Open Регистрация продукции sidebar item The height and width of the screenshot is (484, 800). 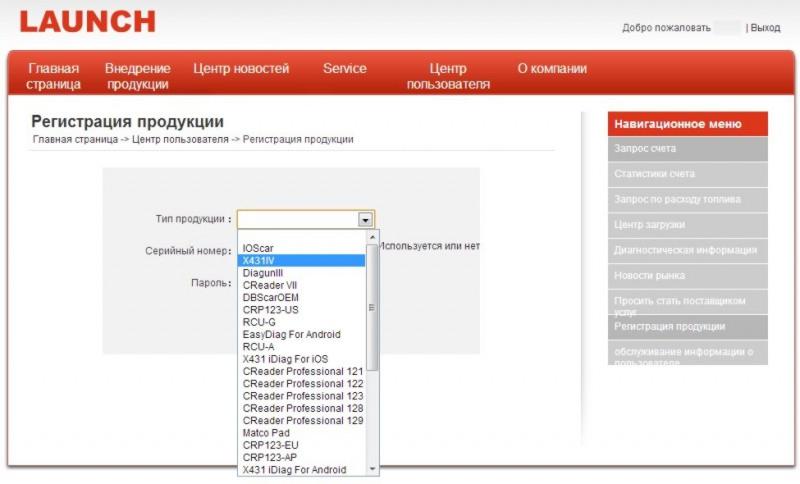click(688, 327)
